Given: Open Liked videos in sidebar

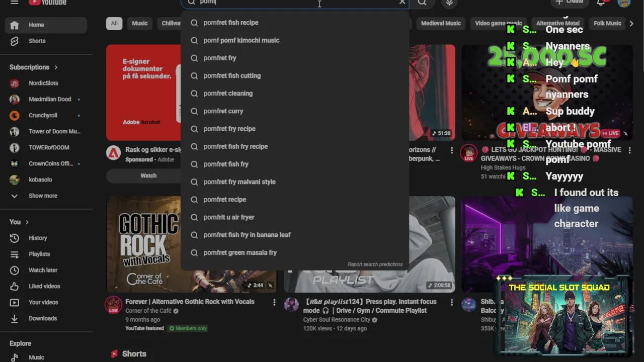Looking at the screenshot, I should 46,286.
